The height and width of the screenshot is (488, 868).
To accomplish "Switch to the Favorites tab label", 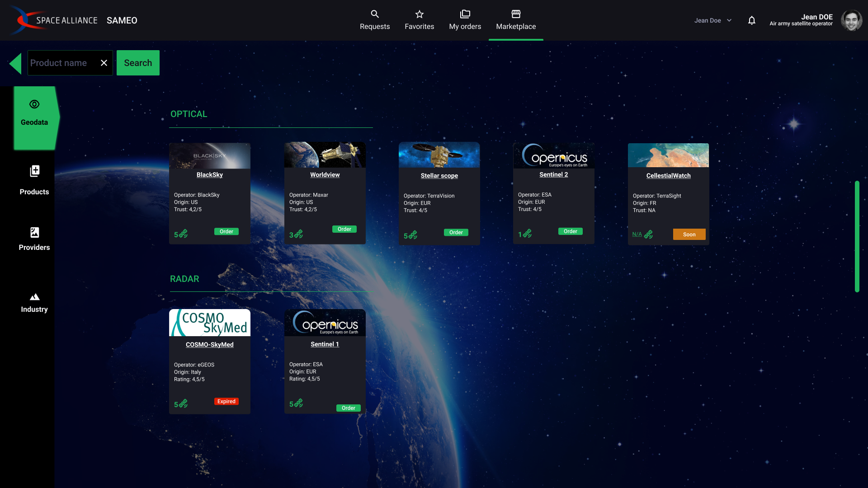I will 420,27.
